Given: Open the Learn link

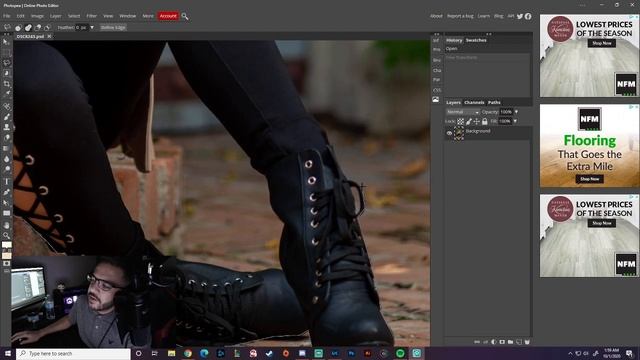Looking at the screenshot, I should [x=484, y=16].
